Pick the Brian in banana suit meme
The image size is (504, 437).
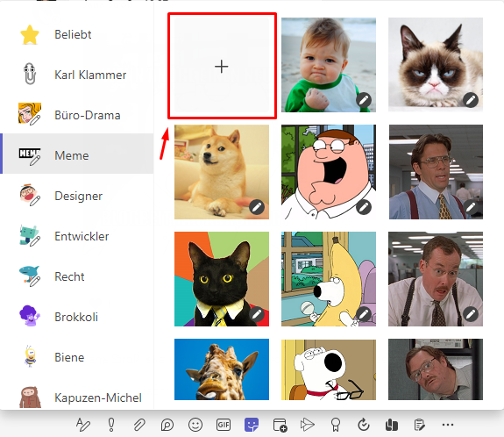tap(329, 279)
